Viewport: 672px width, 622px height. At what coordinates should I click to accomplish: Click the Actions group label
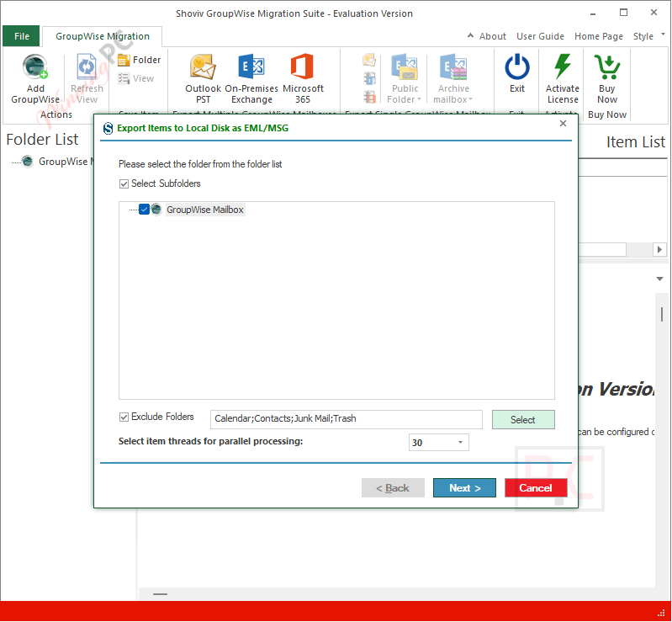pyautogui.click(x=56, y=115)
